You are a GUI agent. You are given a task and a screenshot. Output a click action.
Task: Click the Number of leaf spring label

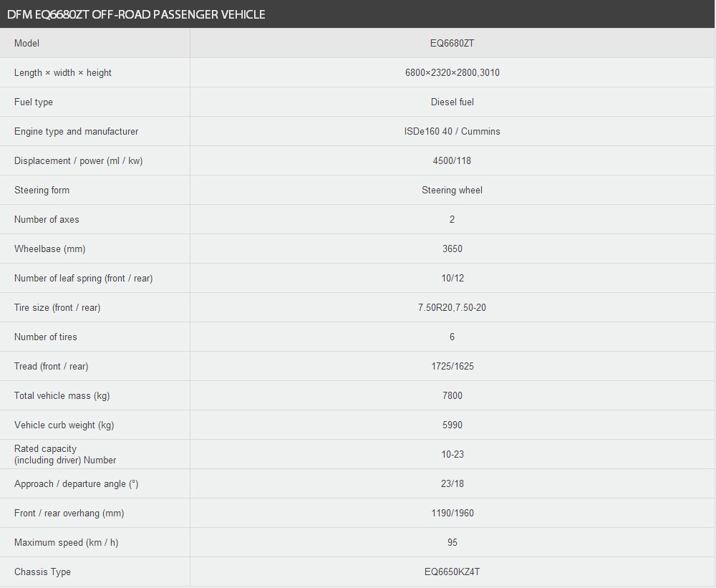[x=84, y=278]
